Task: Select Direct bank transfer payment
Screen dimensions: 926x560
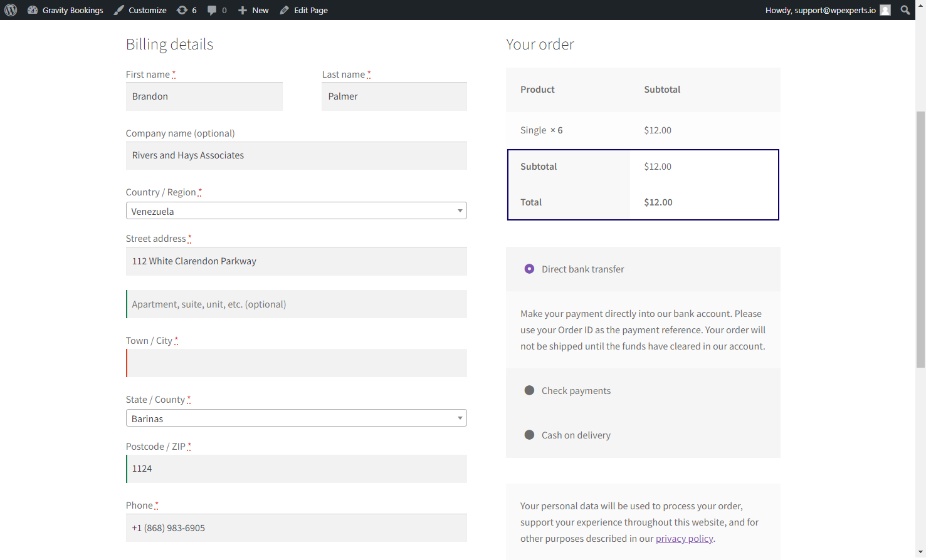Action: pyautogui.click(x=529, y=269)
